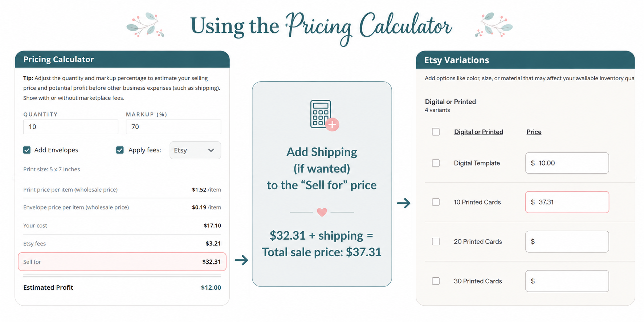Click the left floral branch decoration
Image resolution: width=644 pixels, height=322 pixels.
(x=145, y=25)
